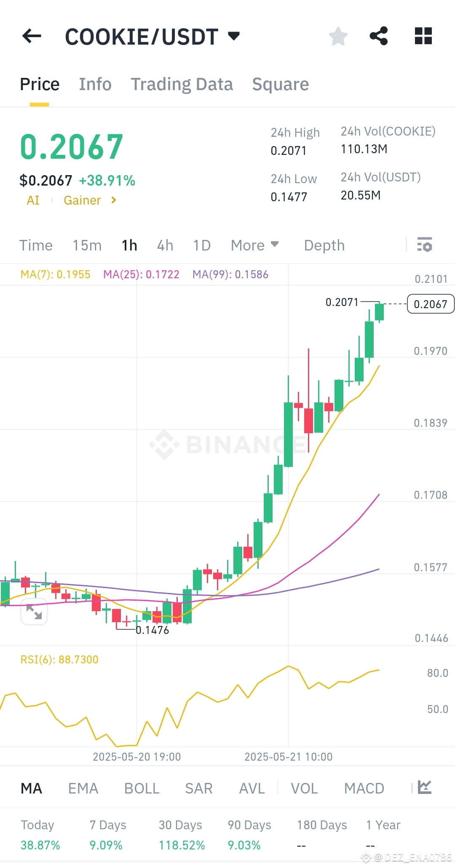Open the COOKIE/USDT pair selector dropdown
Image resolution: width=455 pixels, height=868 pixels.
[x=152, y=36]
